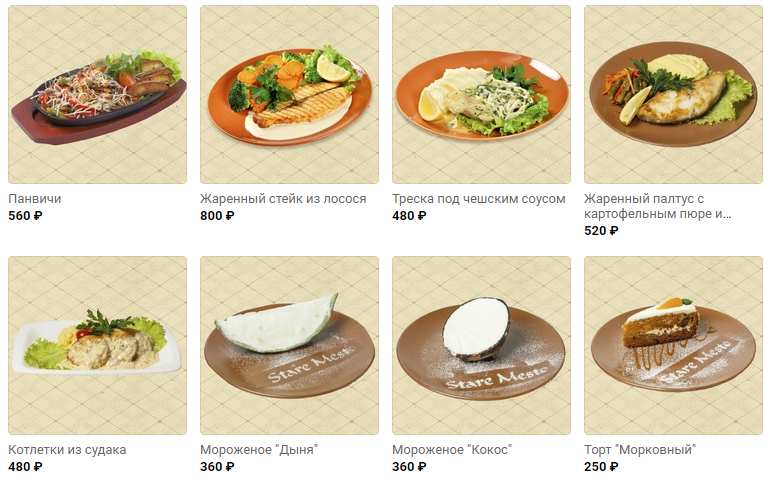Click the Мороженое "Дыня" title
The image size is (767, 483).
tap(259, 450)
